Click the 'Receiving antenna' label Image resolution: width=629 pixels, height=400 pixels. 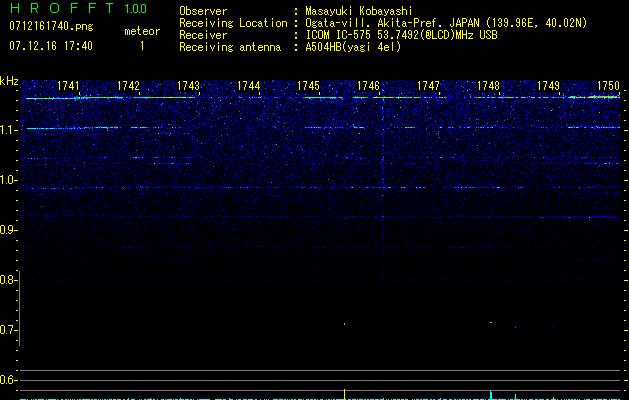coord(230,47)
